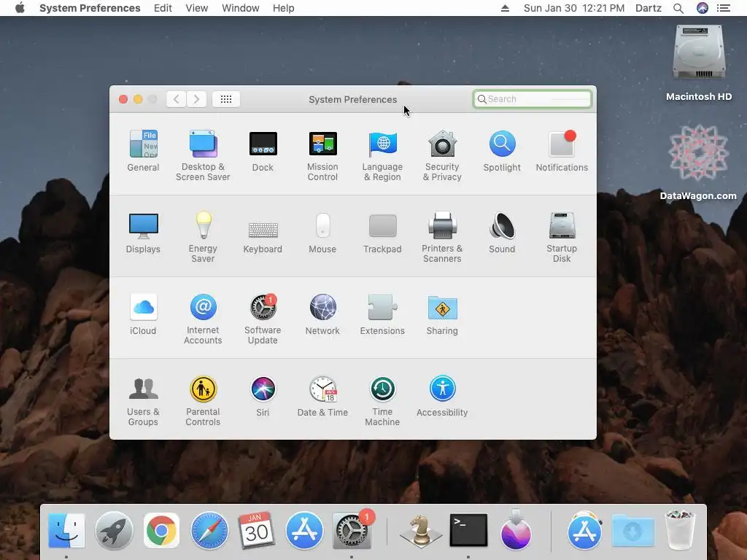Launch Google Chrome from the Dock

161,530
